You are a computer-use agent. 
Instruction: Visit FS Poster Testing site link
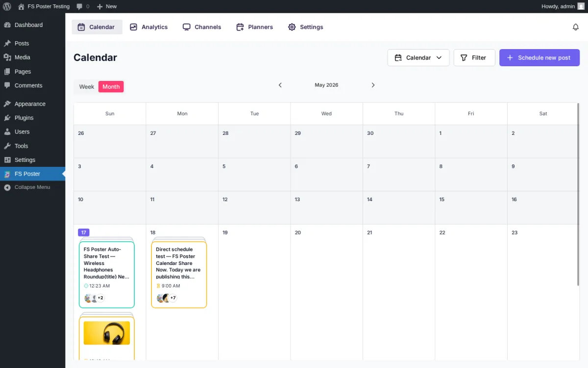pos(44,6)
